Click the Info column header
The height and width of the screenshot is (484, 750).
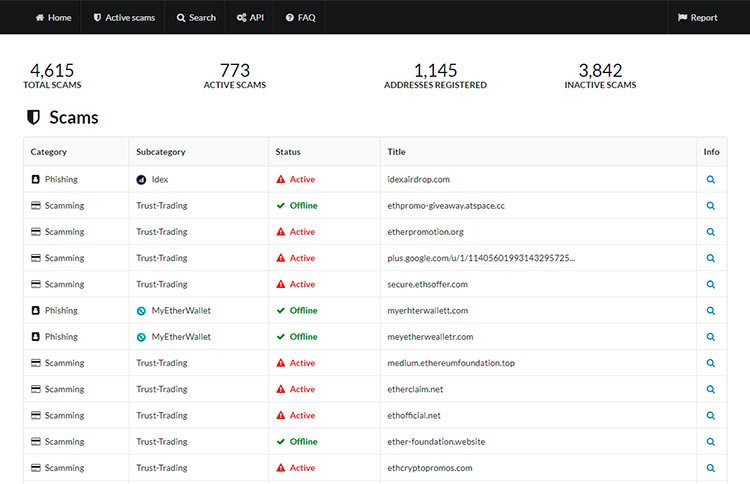coord(711,152)
